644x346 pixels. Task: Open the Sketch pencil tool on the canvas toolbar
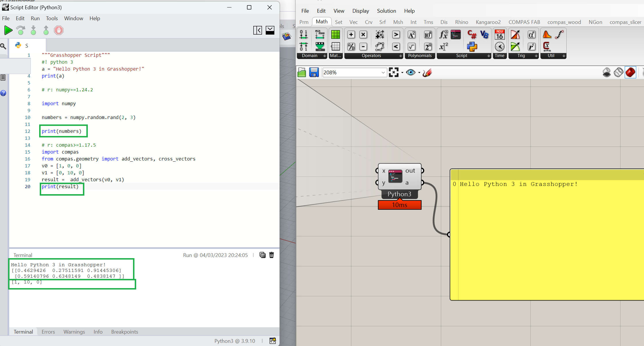(427, 72)
